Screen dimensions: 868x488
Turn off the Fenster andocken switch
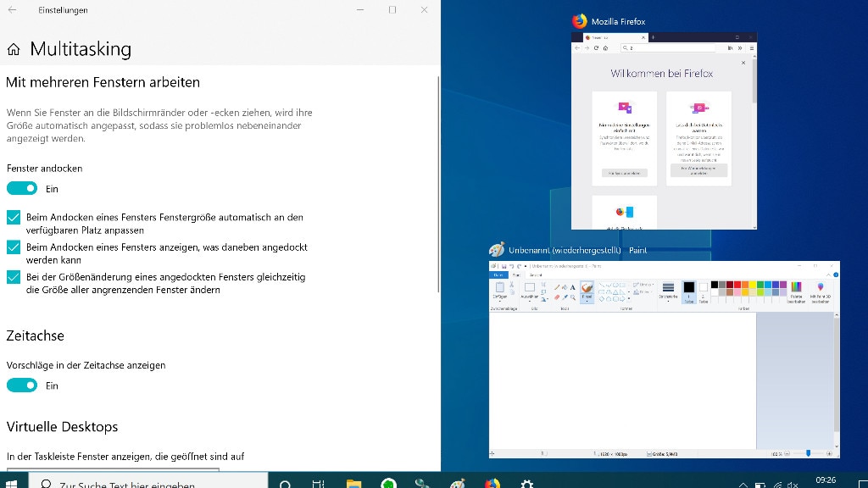click(x=22, y=188)
